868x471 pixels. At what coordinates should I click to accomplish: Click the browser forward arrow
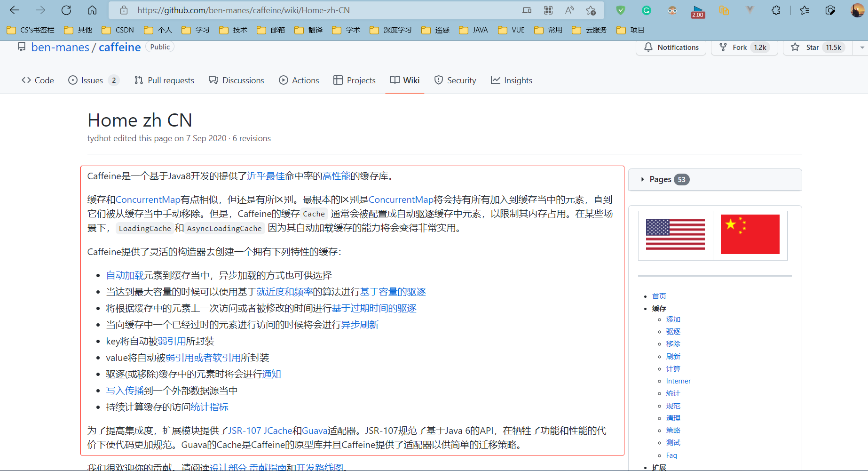coord(40,10)
